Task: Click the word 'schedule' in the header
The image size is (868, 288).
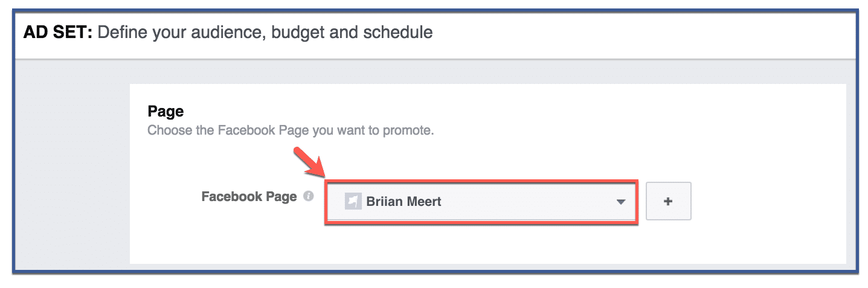Action: (x=397, y=32)
